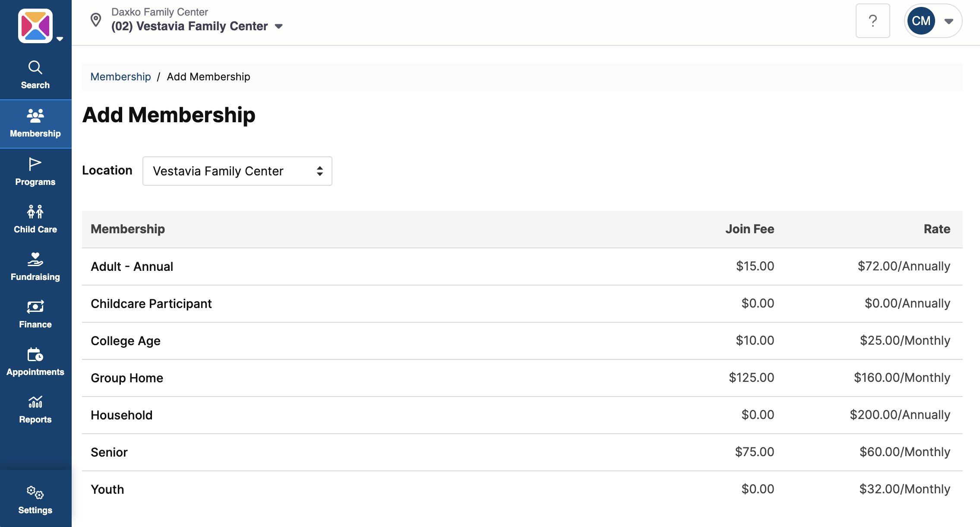
Task: Select the Membership sidebar tab
Action: point(35,124)
